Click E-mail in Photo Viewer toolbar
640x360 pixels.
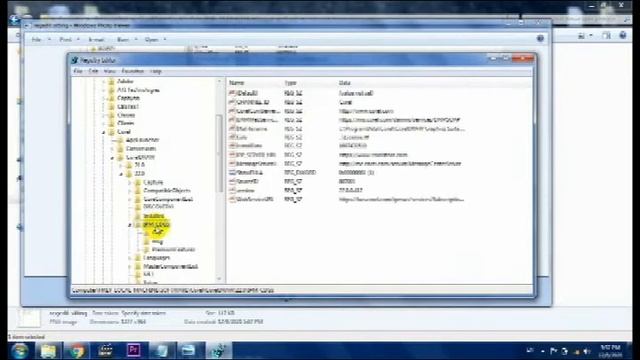(x=96, y=40)
